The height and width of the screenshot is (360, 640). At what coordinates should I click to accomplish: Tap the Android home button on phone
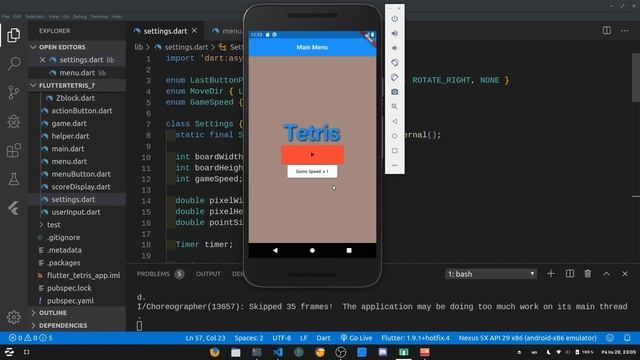312,250
